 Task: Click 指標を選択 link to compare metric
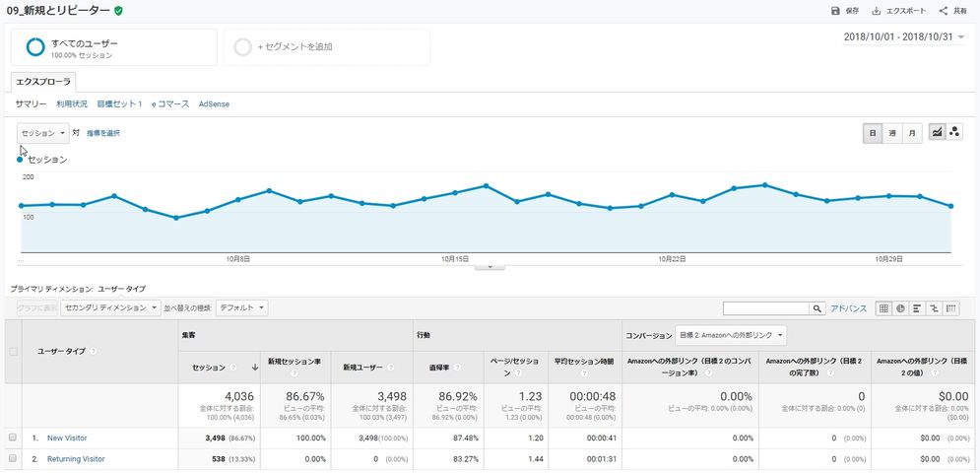coord(103,133)
